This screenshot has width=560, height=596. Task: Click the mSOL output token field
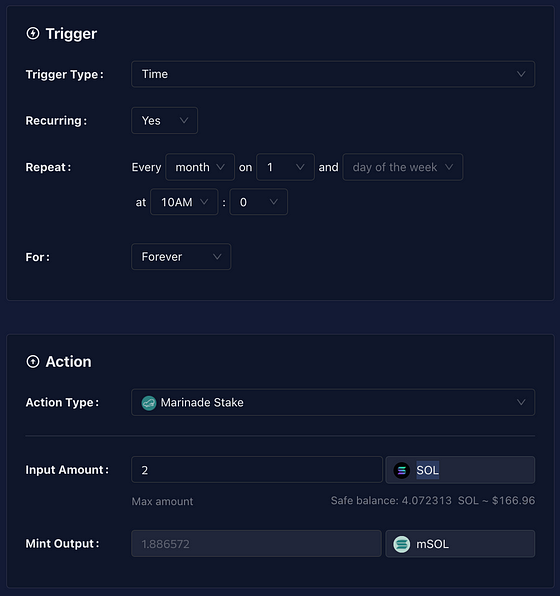click(x=460, y=544)
